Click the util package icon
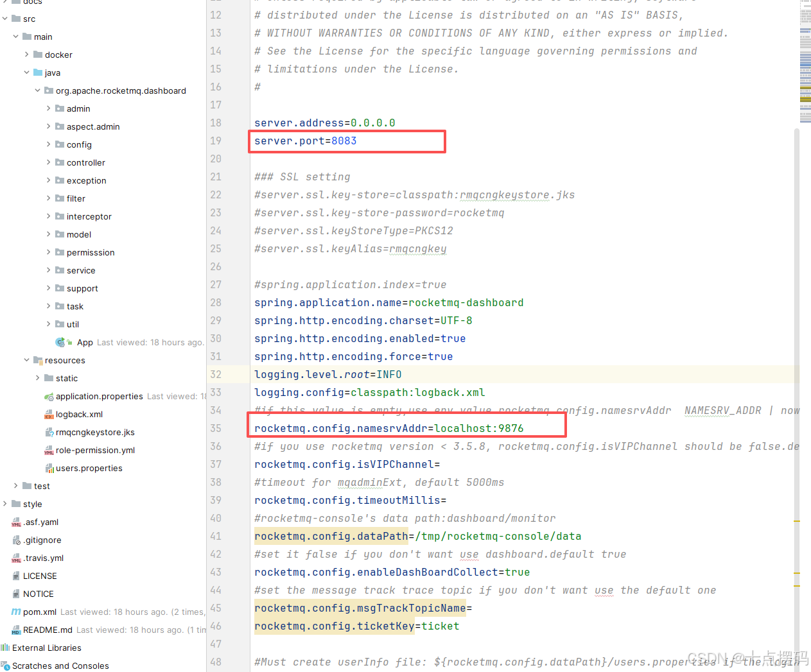The image size is (811, 672). pos(60,324)
